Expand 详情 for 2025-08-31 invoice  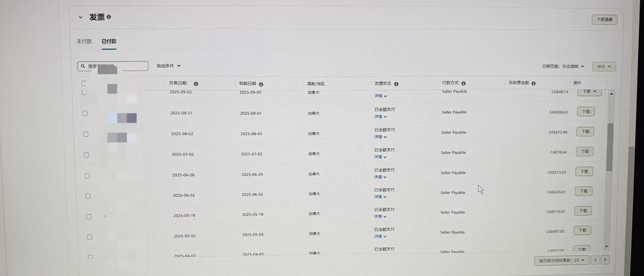point(381,117)
